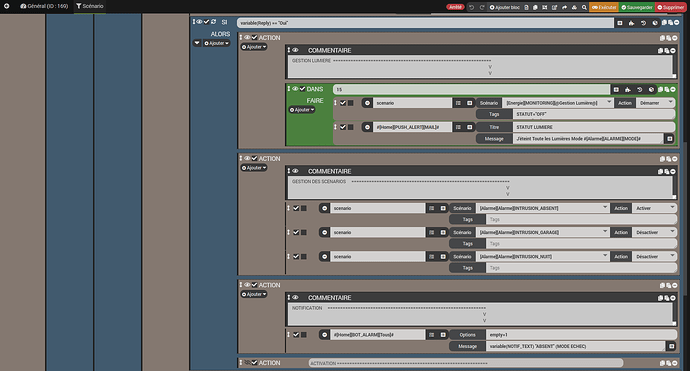Remove the BOT_ALARM Tous action row

tap(324, 335)
